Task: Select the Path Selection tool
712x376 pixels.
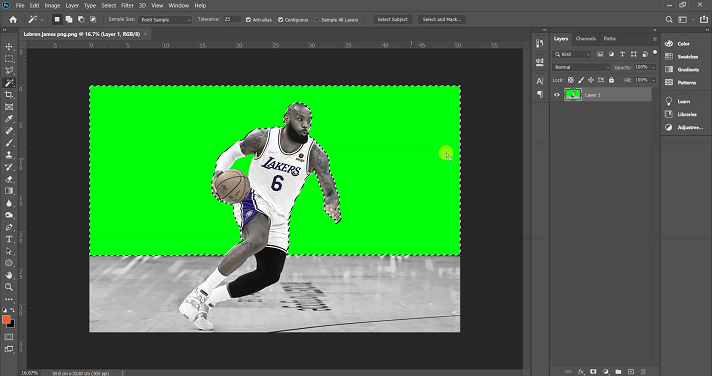Action: coord(9,251)
